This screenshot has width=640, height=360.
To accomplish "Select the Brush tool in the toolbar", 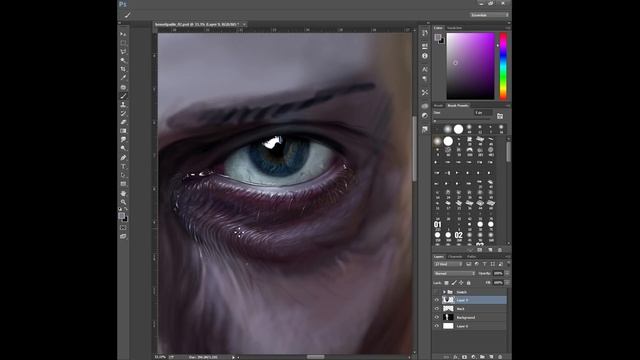I will 123,96.
